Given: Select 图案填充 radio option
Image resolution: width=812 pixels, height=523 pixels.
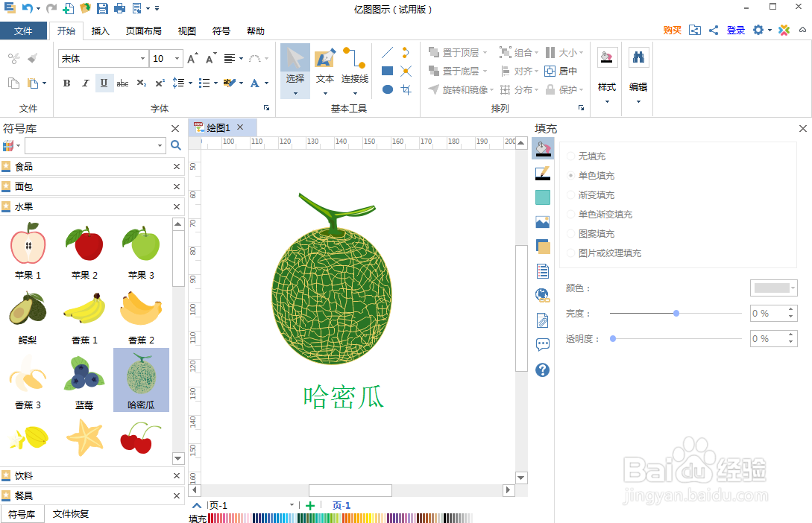Looking at the screenshot, I should coord(570,233).
